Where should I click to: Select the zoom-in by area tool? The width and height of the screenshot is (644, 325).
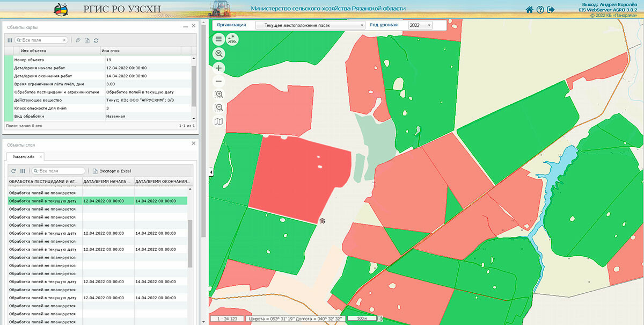click(218, 95)
